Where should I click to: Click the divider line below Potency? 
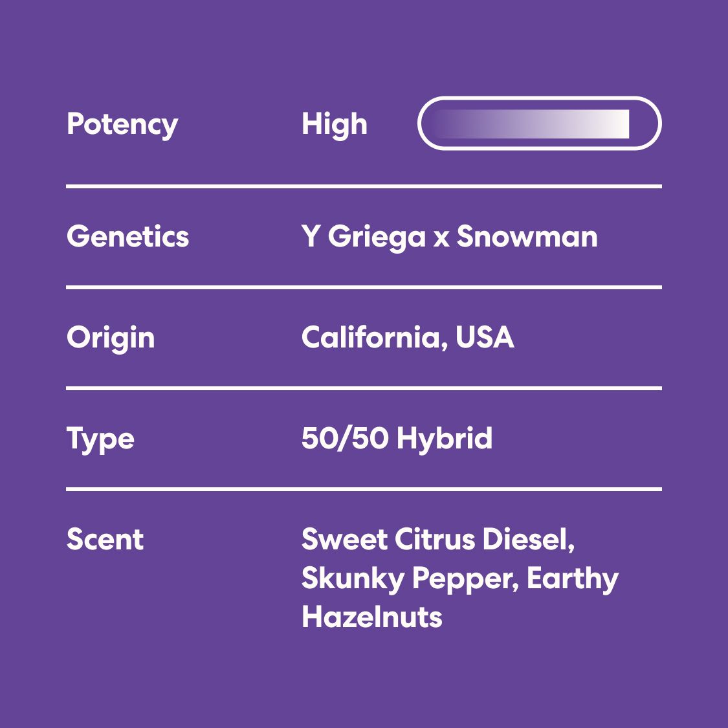(364, 186)
